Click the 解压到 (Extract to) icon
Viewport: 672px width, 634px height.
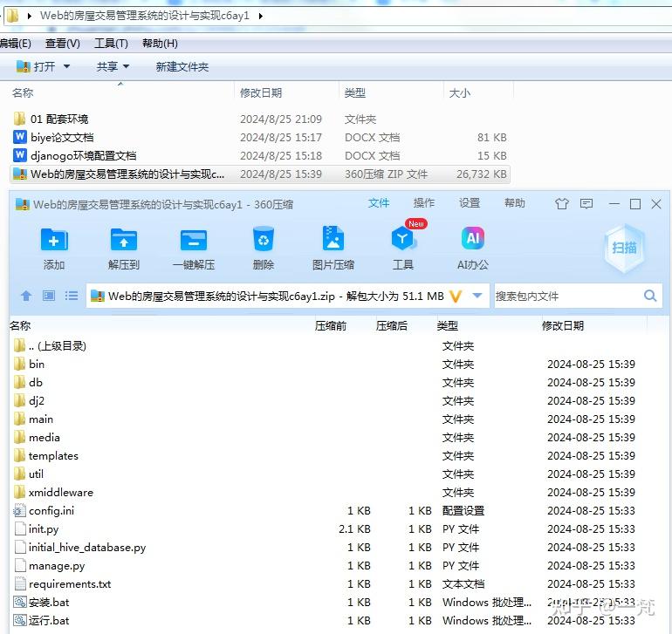[124, 240]
